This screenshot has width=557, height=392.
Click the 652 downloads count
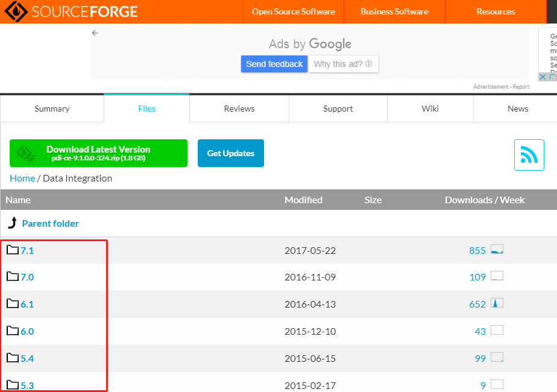coord(477,304)
